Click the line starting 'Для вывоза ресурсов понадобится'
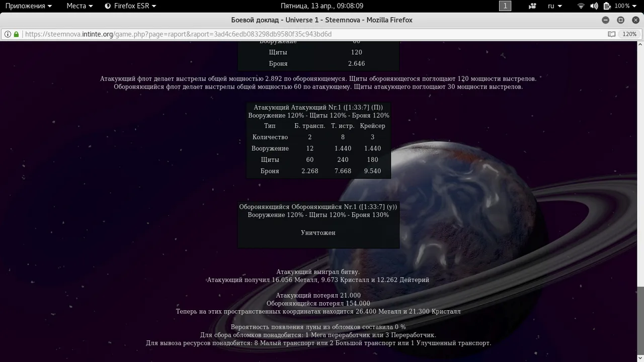 click(x=318, y=343)
